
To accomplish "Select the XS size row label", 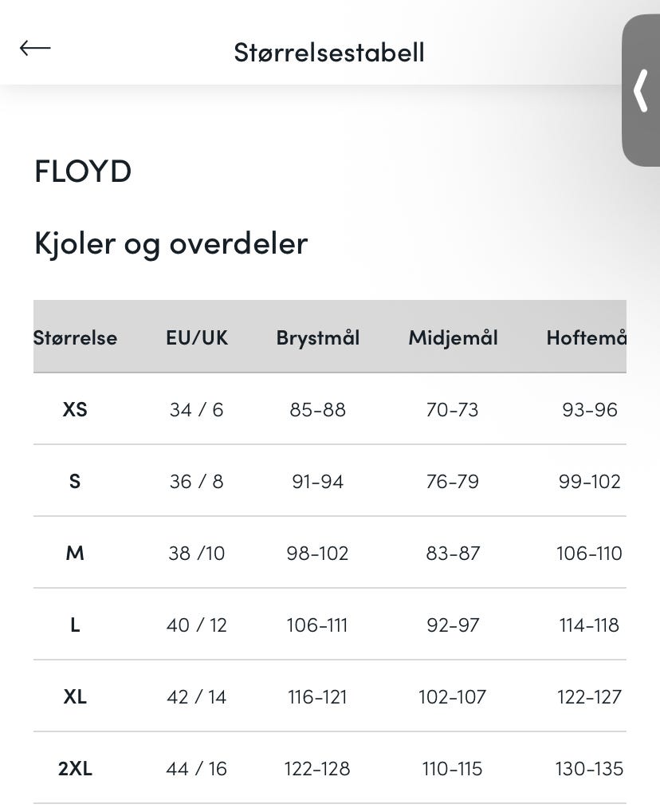I will [x=75, y=410].
